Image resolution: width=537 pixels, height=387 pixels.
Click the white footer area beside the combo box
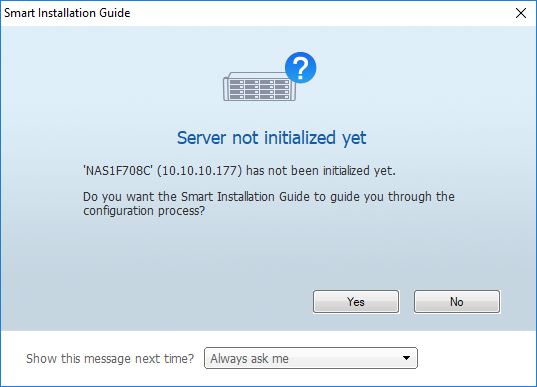coord(476,358)
